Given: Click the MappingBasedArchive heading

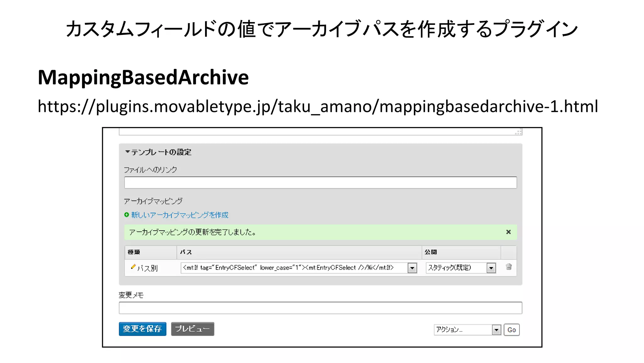Looking at the screenshot, I should coord(143,77).
